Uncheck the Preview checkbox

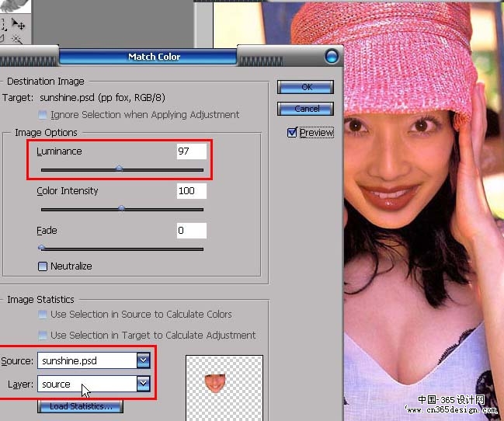pos(292,132)
